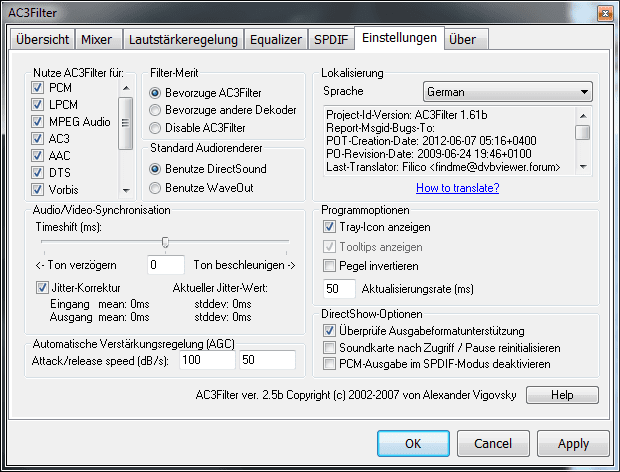
Task: Open the Lautstärkeregelung tab
Action: tap(183, 40)
